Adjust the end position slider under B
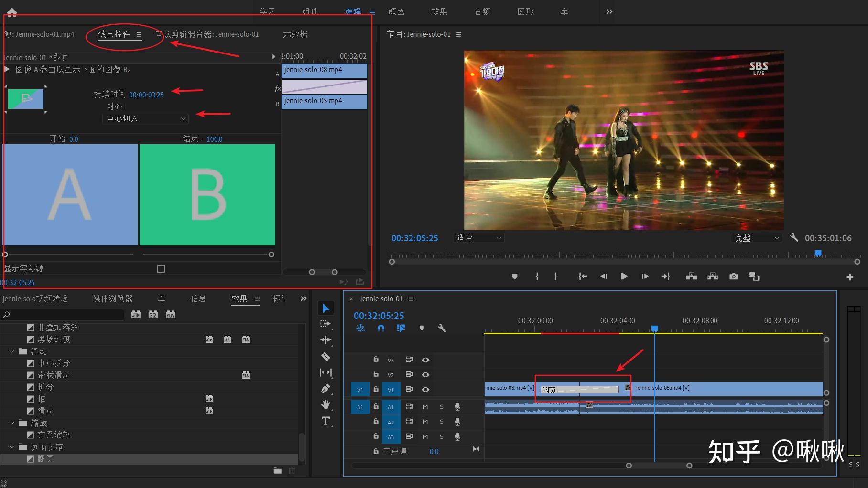The width and height of the screenshot is (868, 488). pos(271,255)
